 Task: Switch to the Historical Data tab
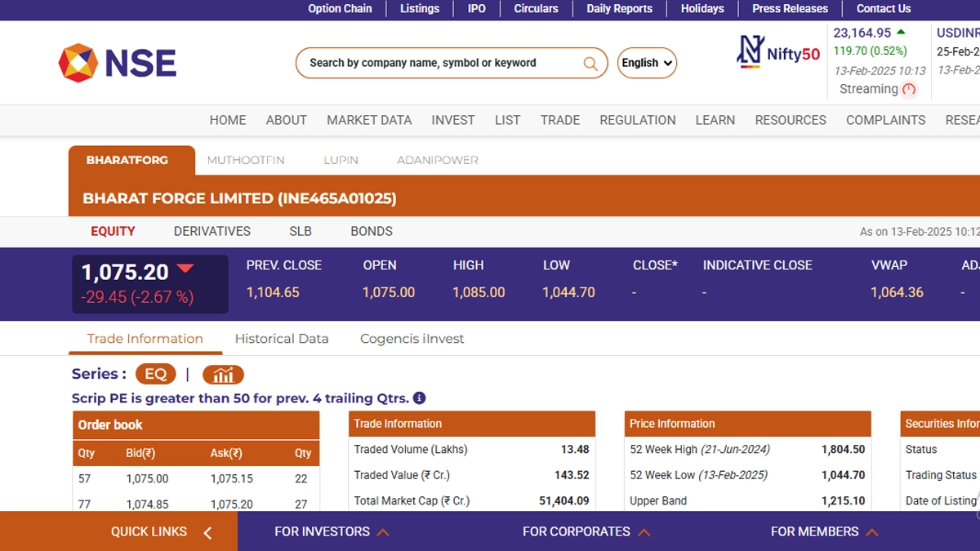pos(282,339)
